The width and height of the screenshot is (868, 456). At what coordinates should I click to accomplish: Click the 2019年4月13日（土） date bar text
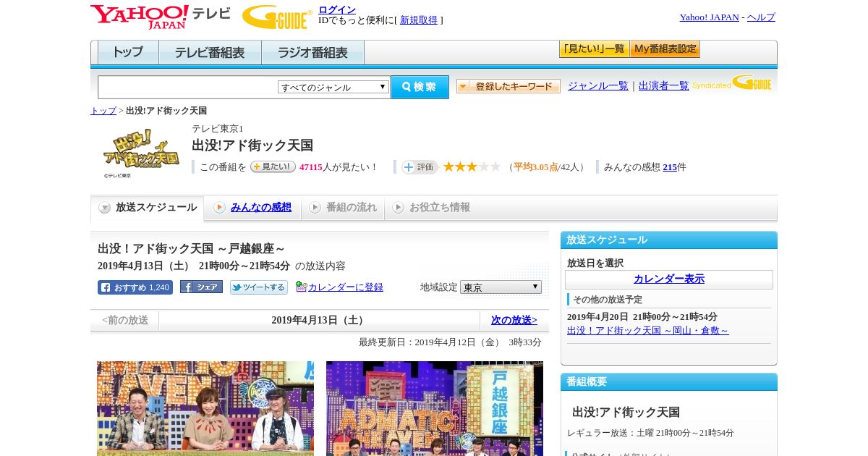pyautogui.click(x=319, y=320)
